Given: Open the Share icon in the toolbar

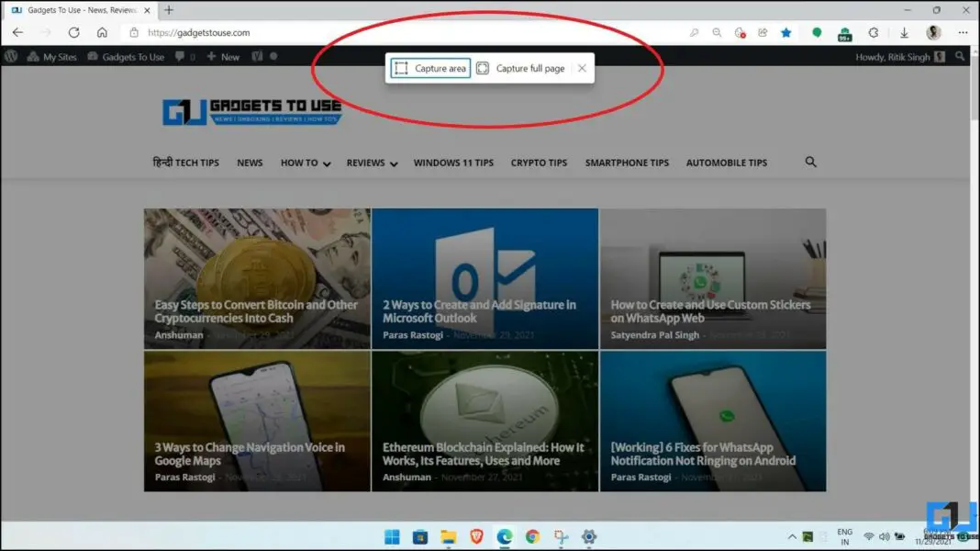Looking at the screenshot, I should [x=763, y=32].
